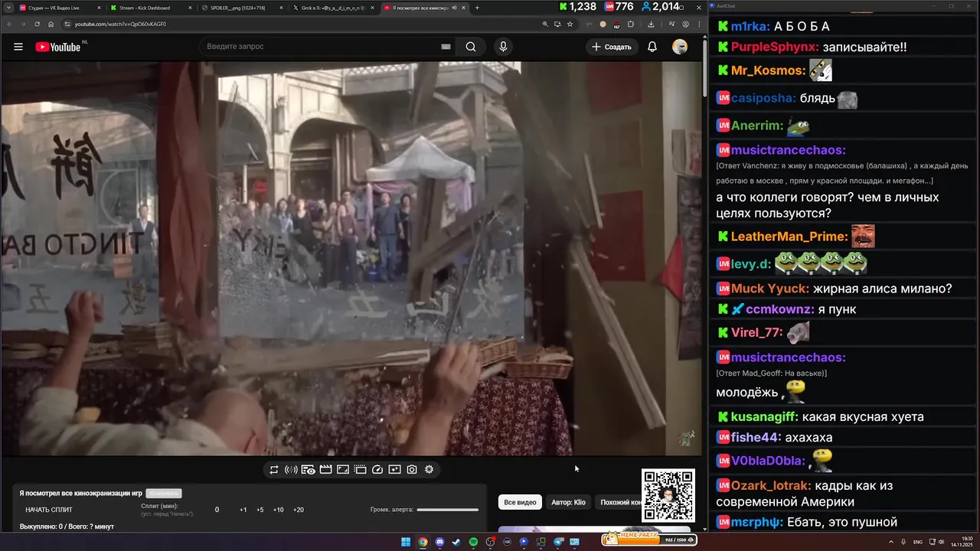Click the QR code overlay image
This screenshot has height=551, width=980.
(x=668, y=496)
